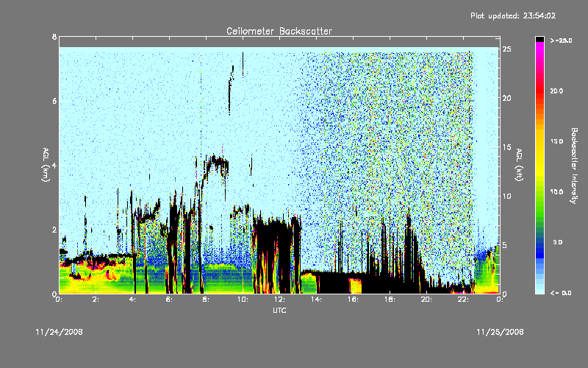
Task: Click the '20:' hour tick on UTC axis
Action: [x=427, y=300]
